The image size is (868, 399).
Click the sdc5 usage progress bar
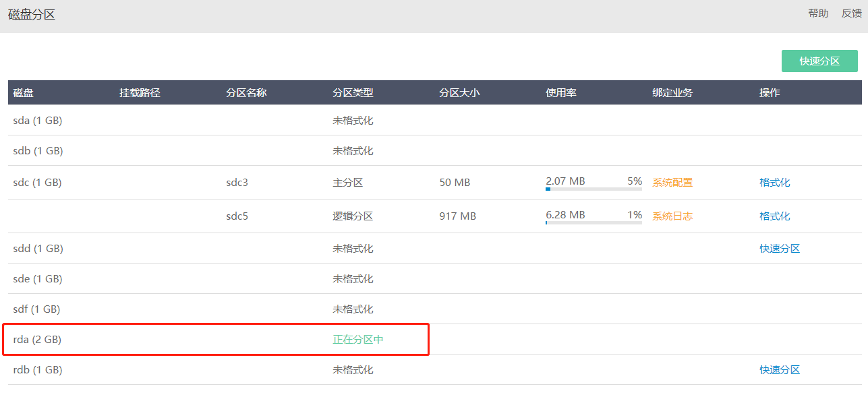(594, 223)
